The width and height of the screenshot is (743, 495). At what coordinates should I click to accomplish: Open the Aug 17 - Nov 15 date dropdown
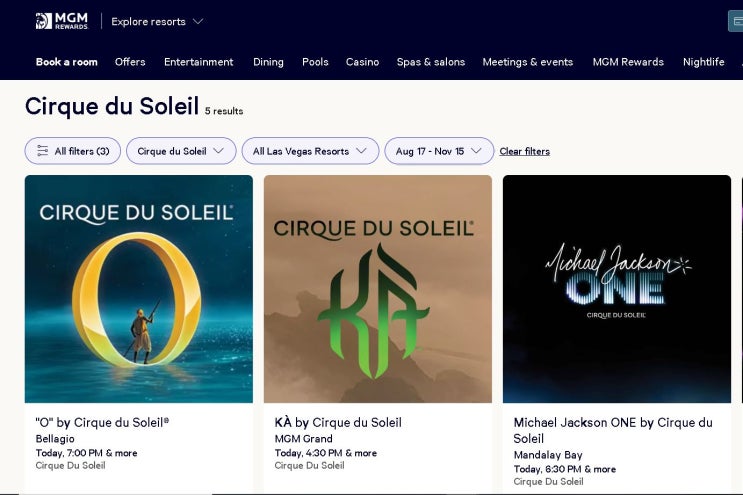pyautogui.click(x=439, y=151)
